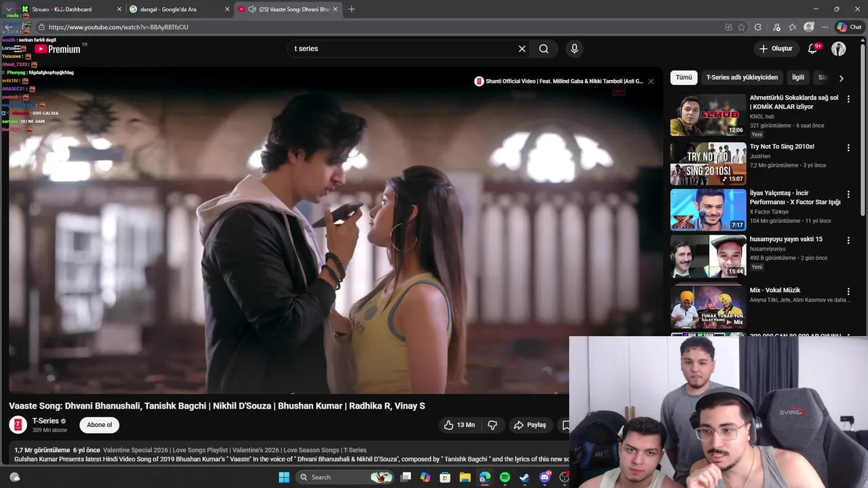Open the Shanti Official Video suggestion
The width and height of the screenshot is (868, 488).
pyautogui.click(x=559, y=81)
